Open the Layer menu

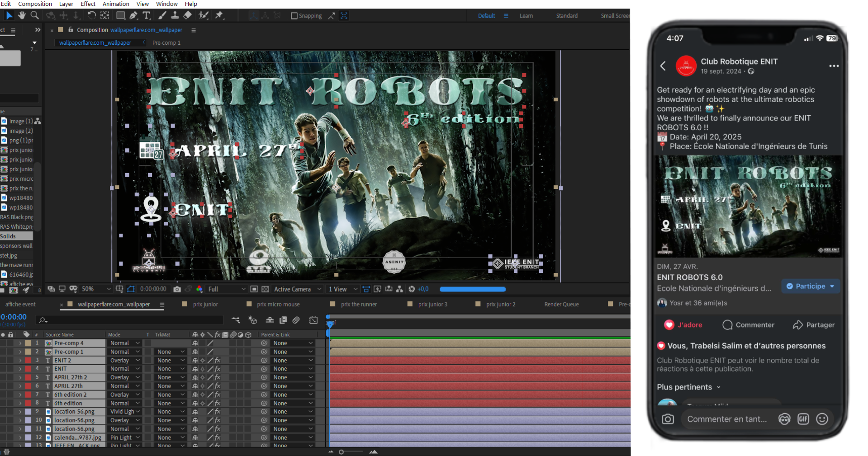click(x=66, y=4)
